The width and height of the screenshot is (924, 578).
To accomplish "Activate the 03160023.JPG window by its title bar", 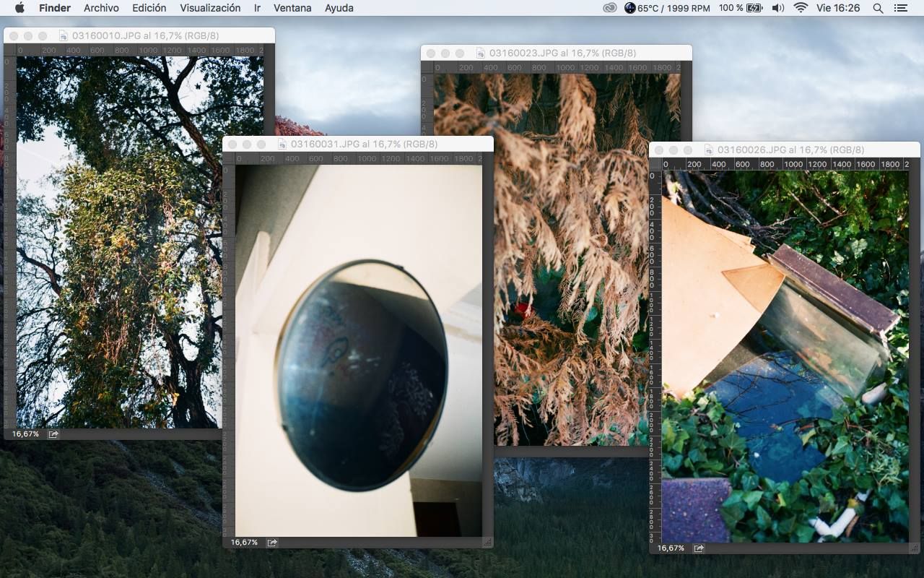I will (x=556, y=53).
